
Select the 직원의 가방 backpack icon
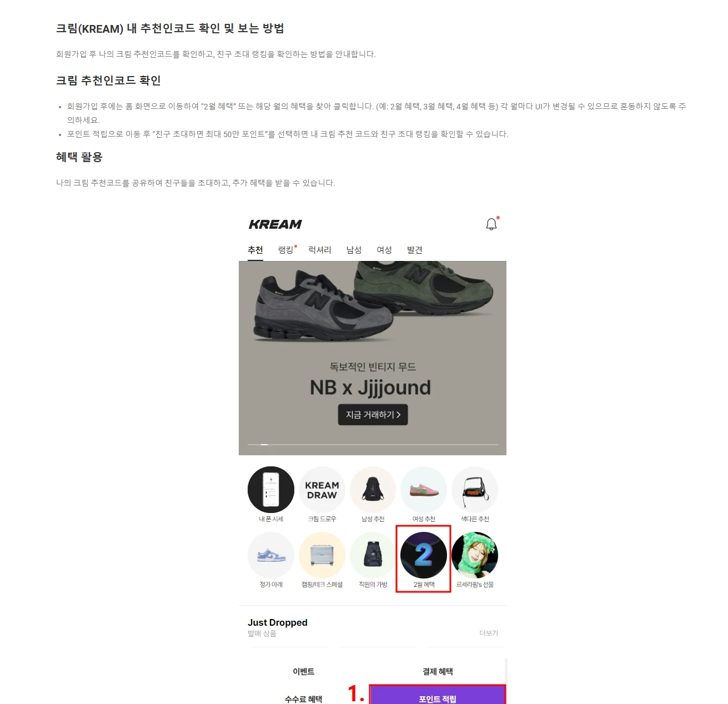coord(373,555)
